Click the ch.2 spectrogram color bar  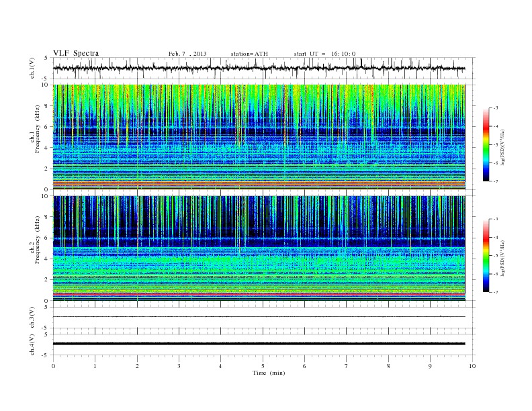point(486,256)
